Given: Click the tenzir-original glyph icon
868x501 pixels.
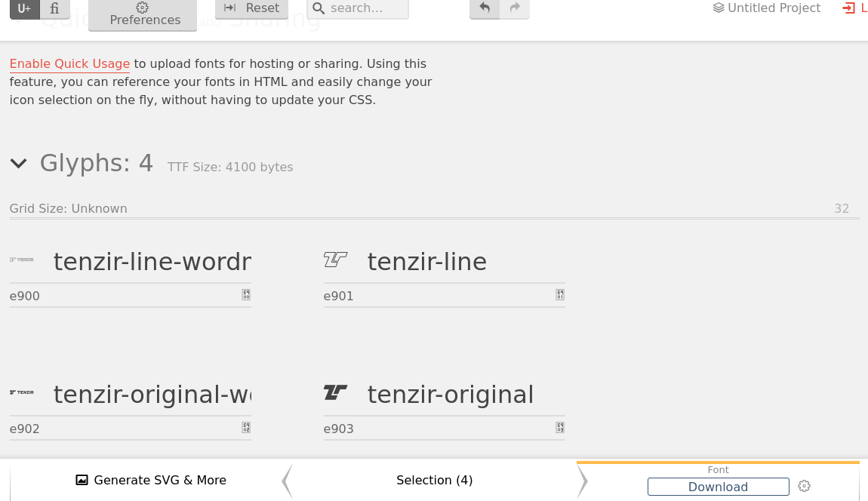Looking at the screenshot, I should point(335,392).
